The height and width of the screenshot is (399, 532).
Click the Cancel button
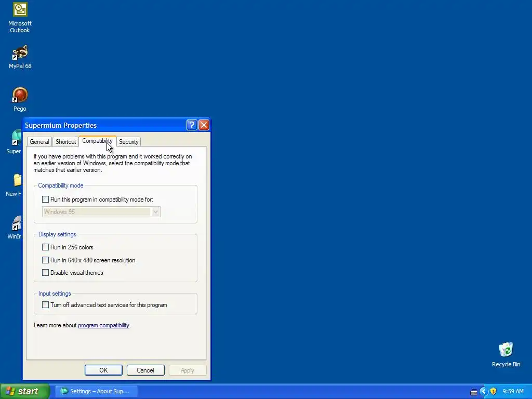tap(145, 370)
